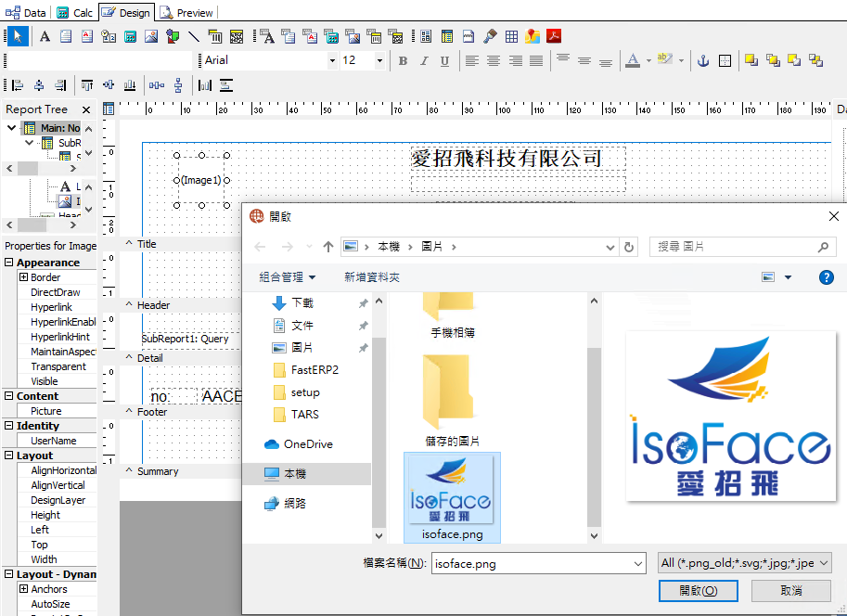The width and height of the screenshot is (847, 616).
Task: Align tops of selected components
Action: pyautogui.click(x=87, y=85)
